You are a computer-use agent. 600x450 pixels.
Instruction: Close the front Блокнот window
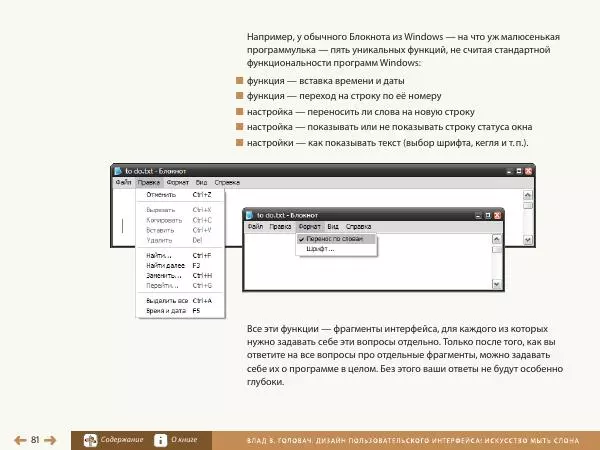[x=497, y=216]
